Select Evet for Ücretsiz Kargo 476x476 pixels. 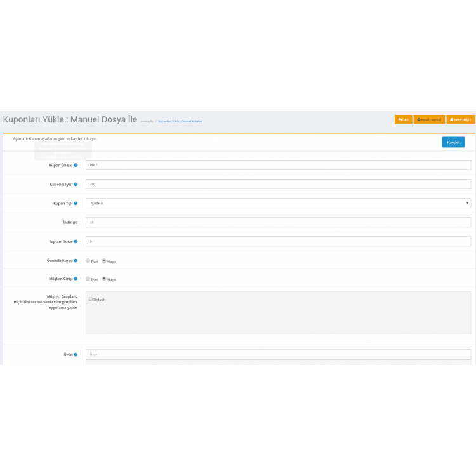pyautogui.click(x=88, y=261)
